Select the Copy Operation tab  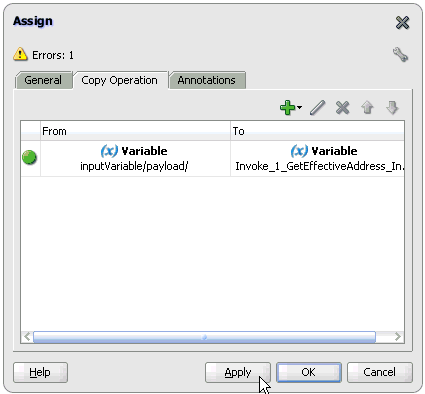[x=120, y=80]
